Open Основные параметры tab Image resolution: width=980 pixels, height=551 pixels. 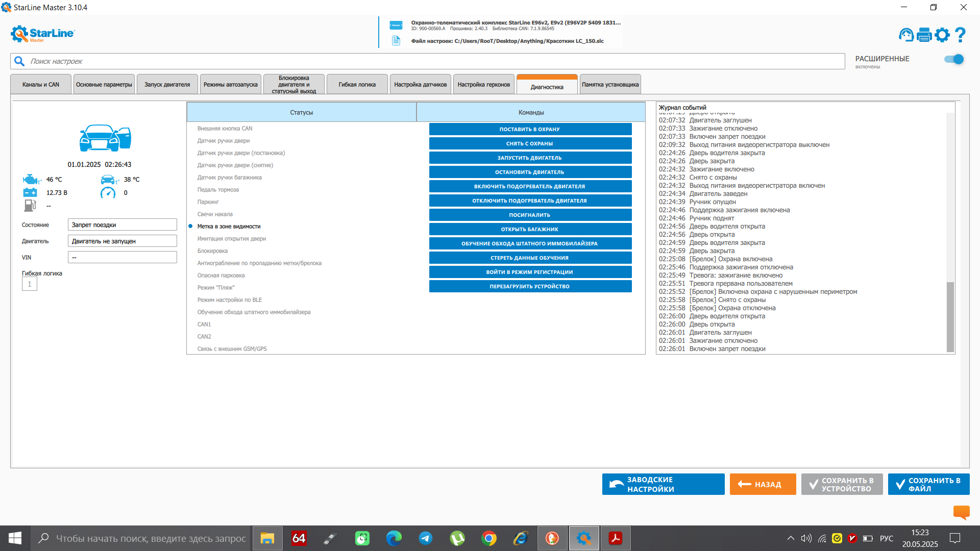point(104,85)
